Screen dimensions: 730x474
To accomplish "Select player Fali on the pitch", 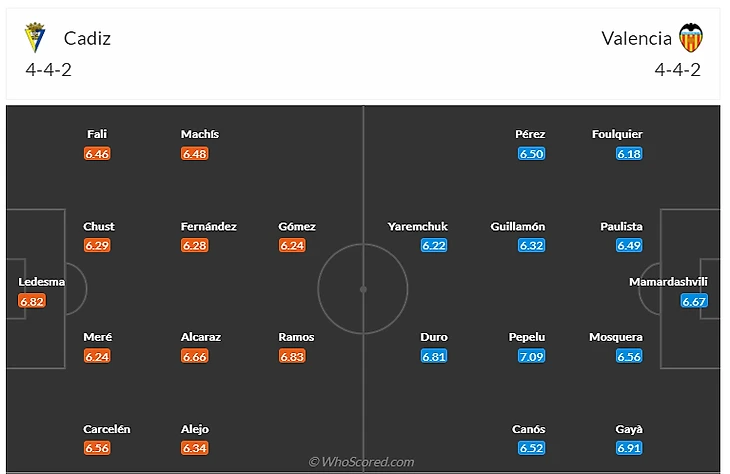I will point(97,134).
